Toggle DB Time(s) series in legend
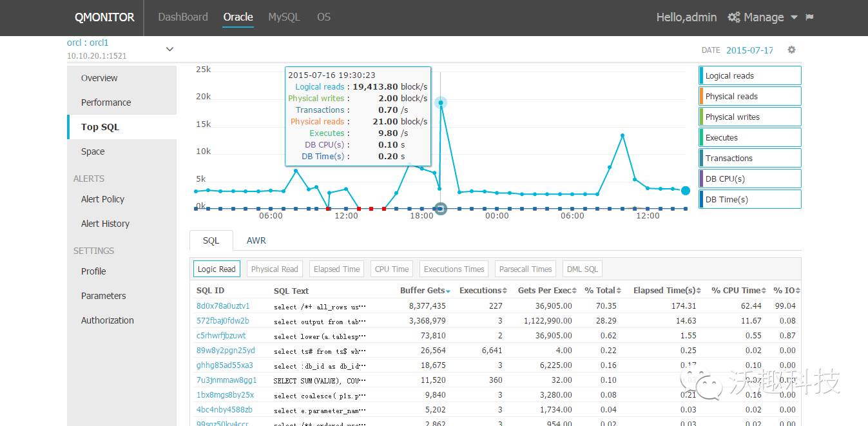The image size is (868, 426). pos(750,199)
